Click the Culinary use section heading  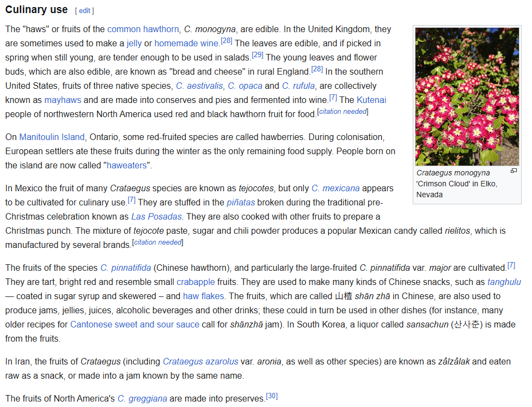[x=36, y=10]
